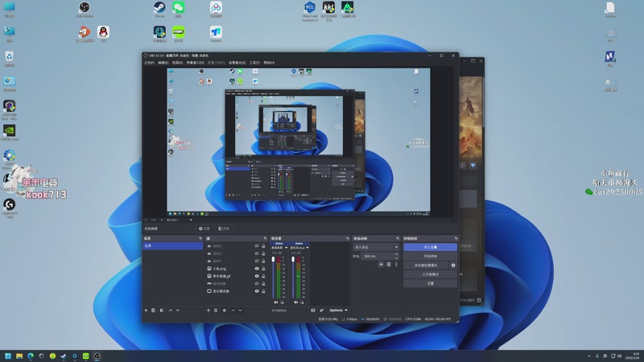Open WeChat desktop shortcut icon
Image resolution: width=644 pixels, height=362 pixels.
[178, 8]
